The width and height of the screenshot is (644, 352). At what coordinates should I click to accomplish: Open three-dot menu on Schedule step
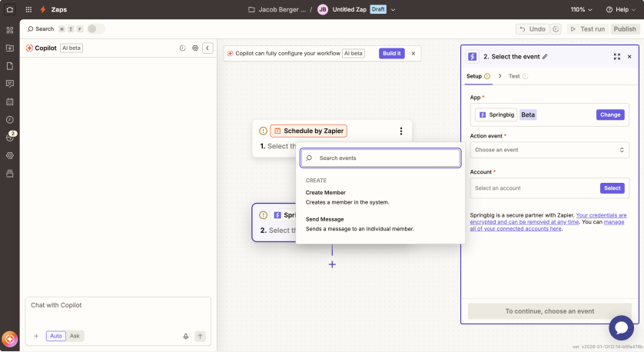click(401, 131)
